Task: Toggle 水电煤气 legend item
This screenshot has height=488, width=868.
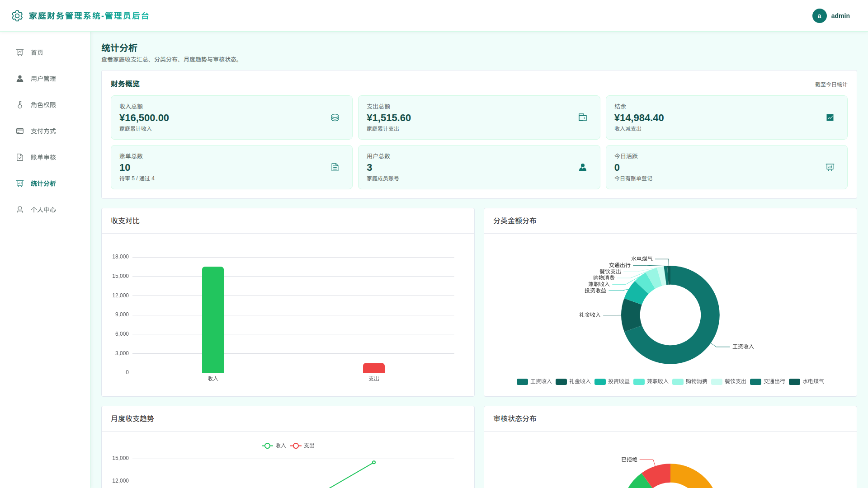Action: click(806, 382)
